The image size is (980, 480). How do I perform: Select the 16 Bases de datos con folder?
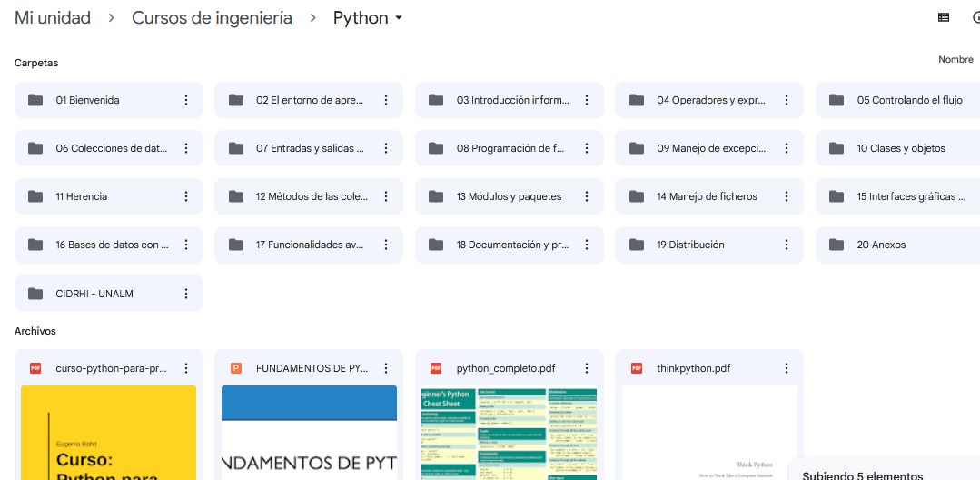109,245
